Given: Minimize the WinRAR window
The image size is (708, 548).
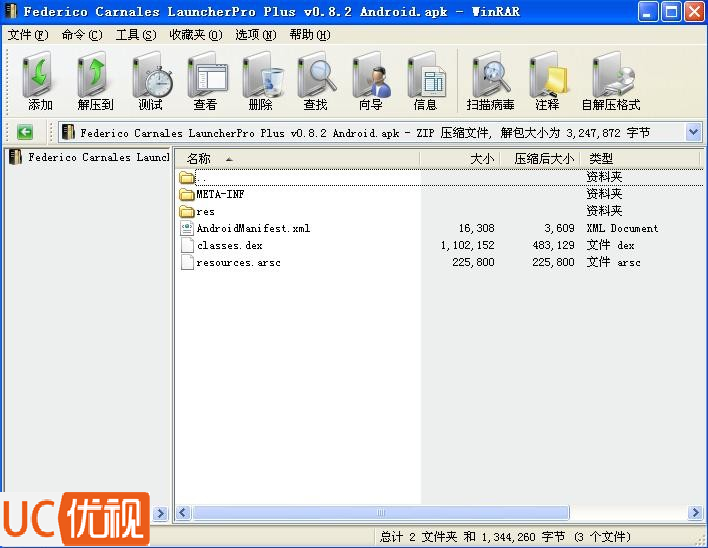Looking at the screenshot, I should [647, 12].
